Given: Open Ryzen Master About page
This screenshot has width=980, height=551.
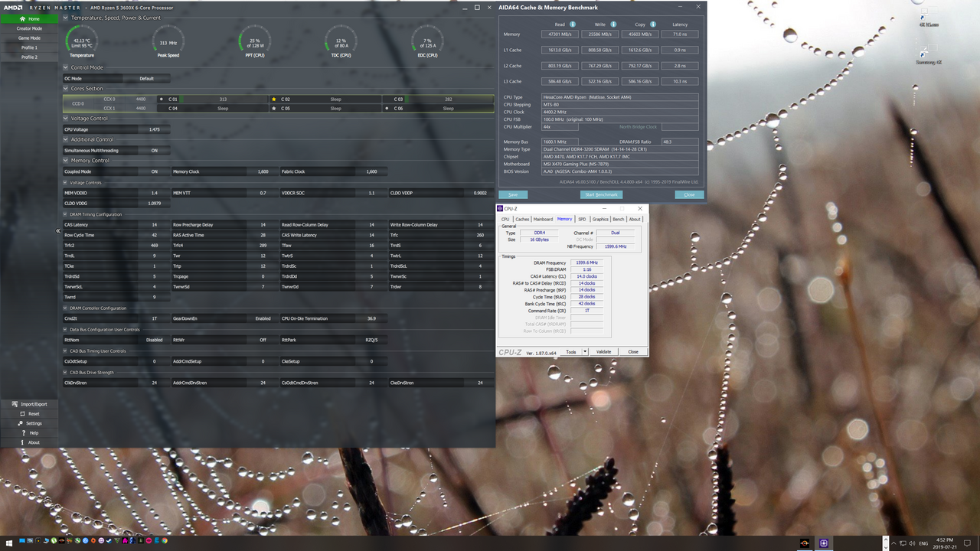Looking at the screenshot, I should tap(29, 442).
